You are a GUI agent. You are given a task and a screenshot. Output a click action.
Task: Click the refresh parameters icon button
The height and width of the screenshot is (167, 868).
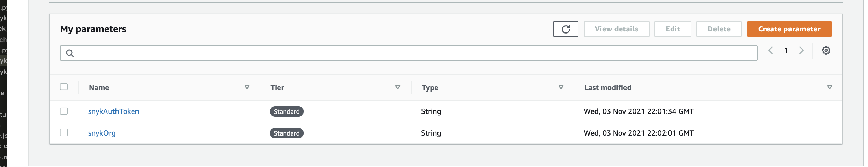tap(566, 29)
